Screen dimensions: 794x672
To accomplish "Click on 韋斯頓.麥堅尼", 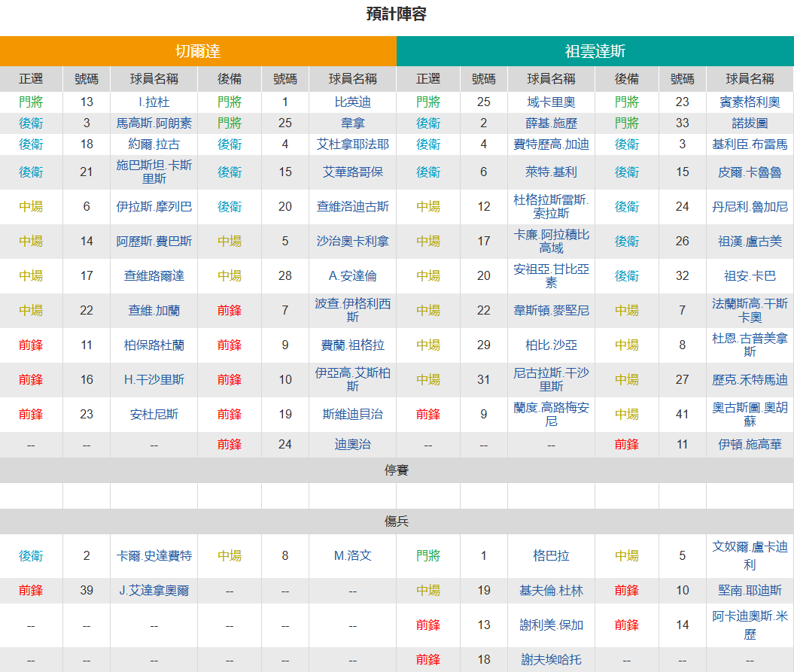I will (551, 311).
